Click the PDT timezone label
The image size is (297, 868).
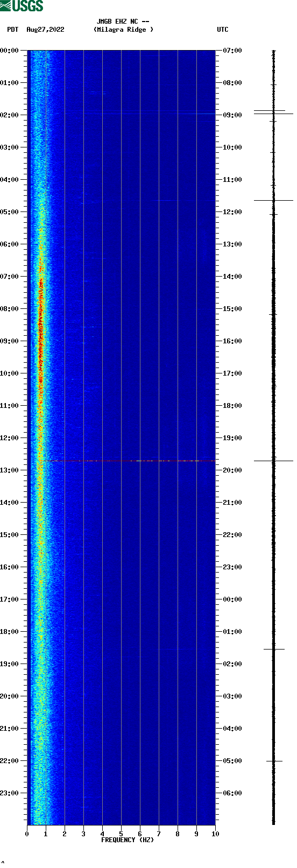(13, 30)
